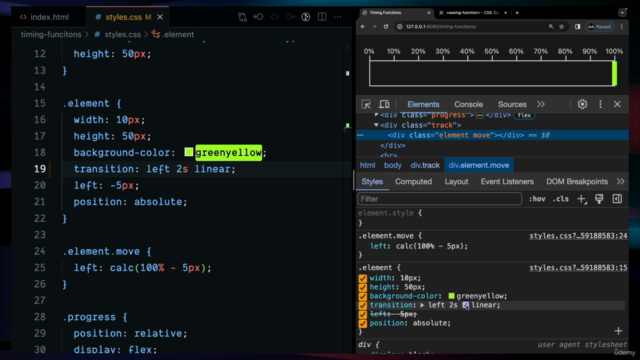
Task: Switch to the easing-function CSS browser tab
Action: click(x=472, y=13)
